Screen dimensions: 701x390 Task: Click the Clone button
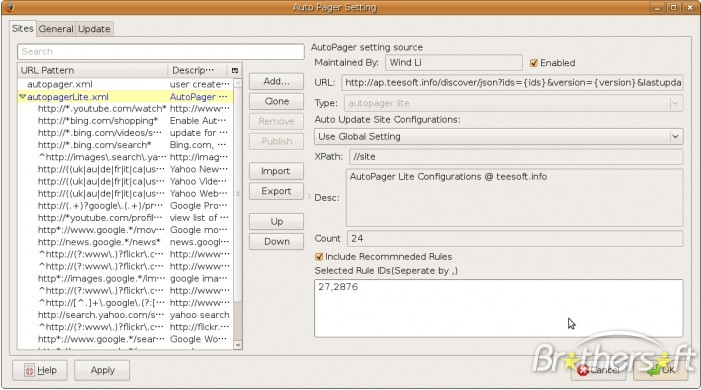tap(276, 102)
